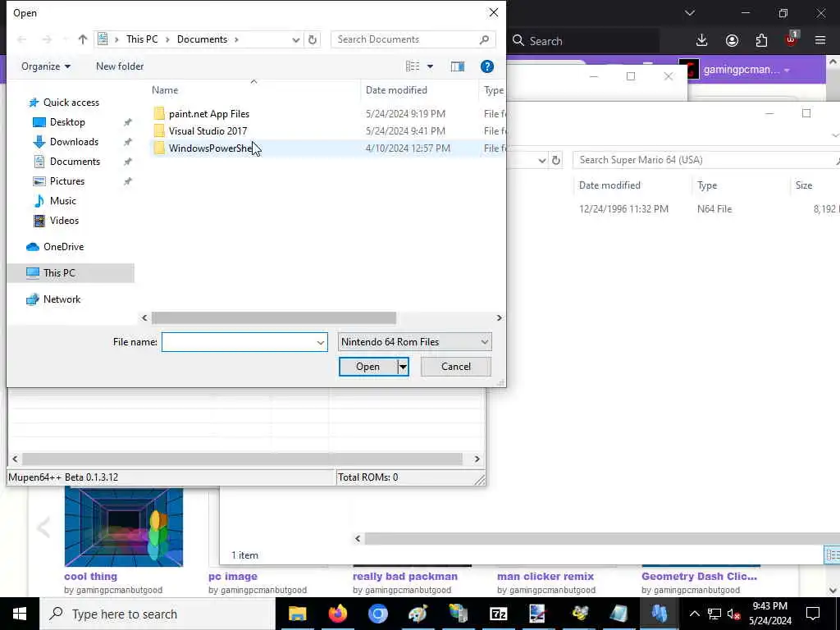The image size is (840, 630).
Task: Show the preview pane in Open dialog
Action: [x=458, y=66]
